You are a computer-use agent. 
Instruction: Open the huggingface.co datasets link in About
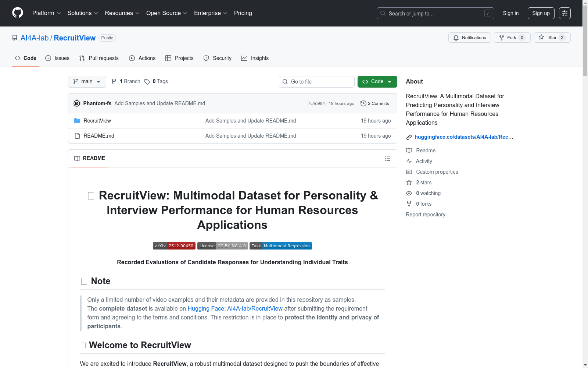pyautogui.click(x=464, y=137)
